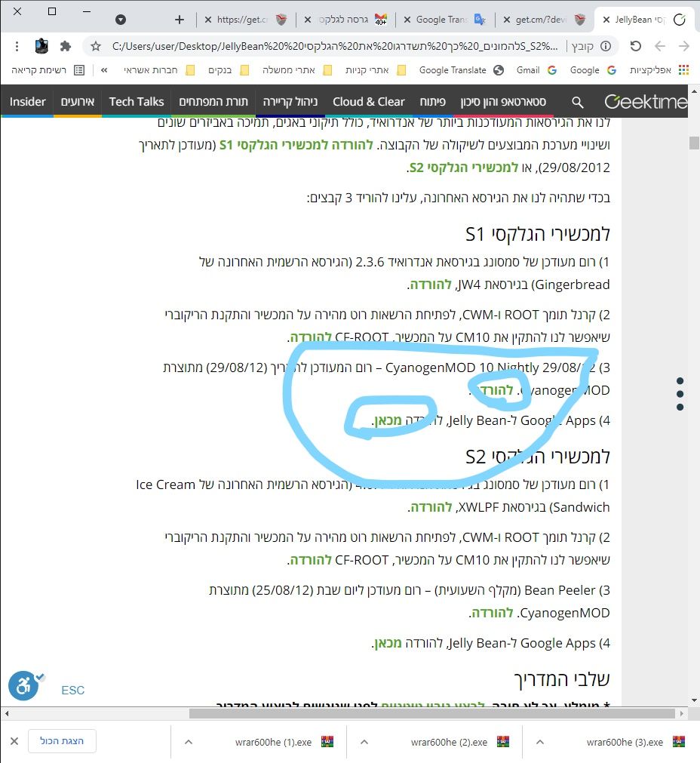700x763 pixels.
Task: Click the site info icon beside קובץ
Action: [606, 46]
